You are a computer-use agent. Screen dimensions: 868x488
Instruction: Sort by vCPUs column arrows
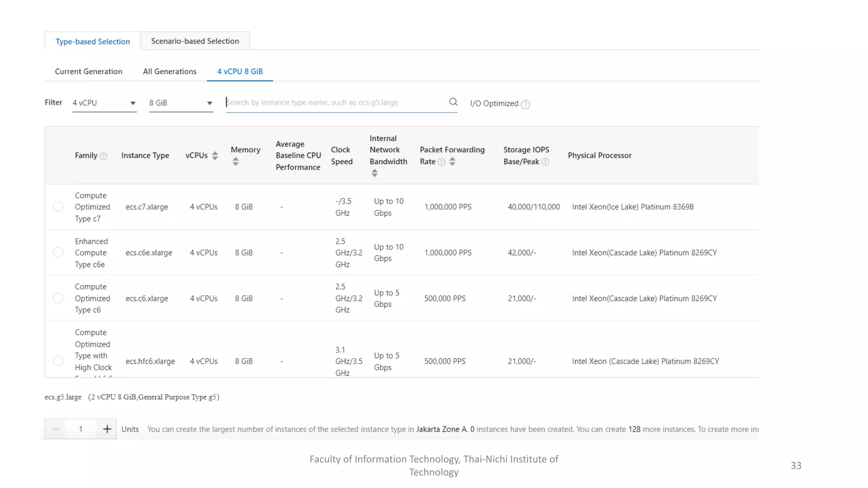coord(215,156)
